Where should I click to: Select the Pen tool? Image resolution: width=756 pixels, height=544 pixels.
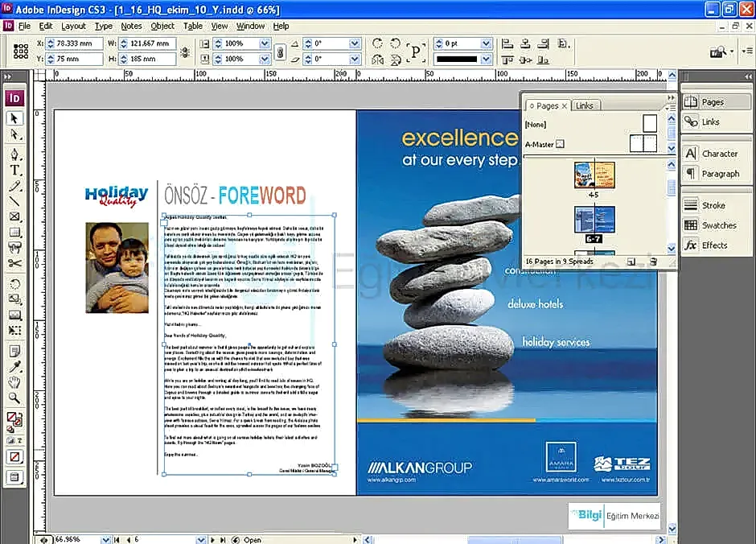14,155
